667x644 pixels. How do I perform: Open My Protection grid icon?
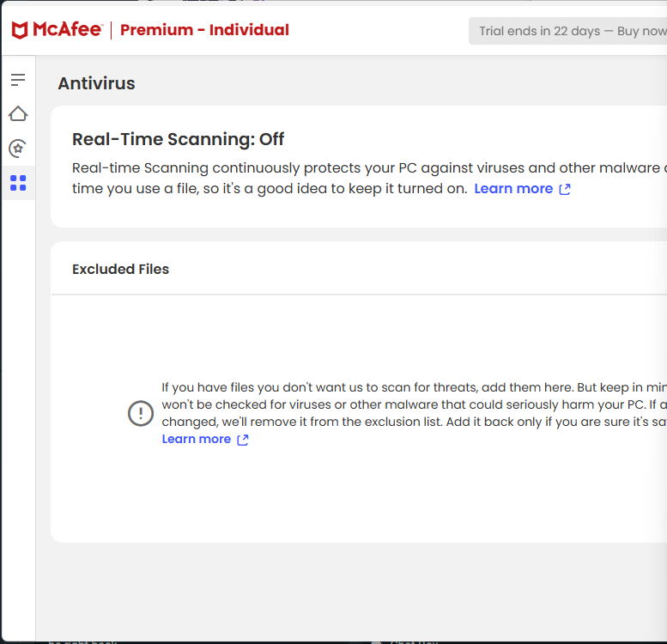click(x=18, y=183)
